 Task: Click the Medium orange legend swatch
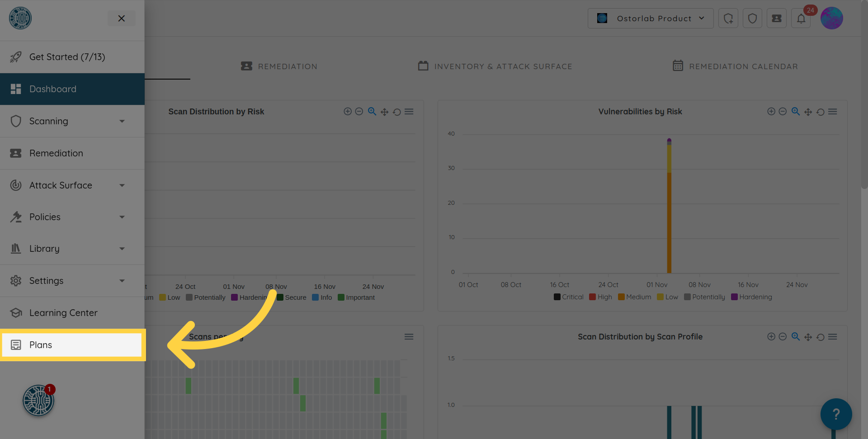tap(621, 297)
